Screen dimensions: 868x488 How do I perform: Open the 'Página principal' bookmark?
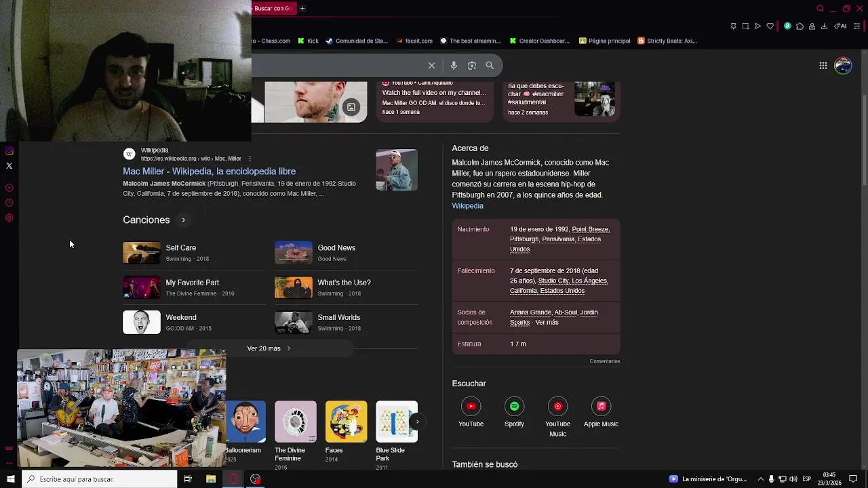604,41
